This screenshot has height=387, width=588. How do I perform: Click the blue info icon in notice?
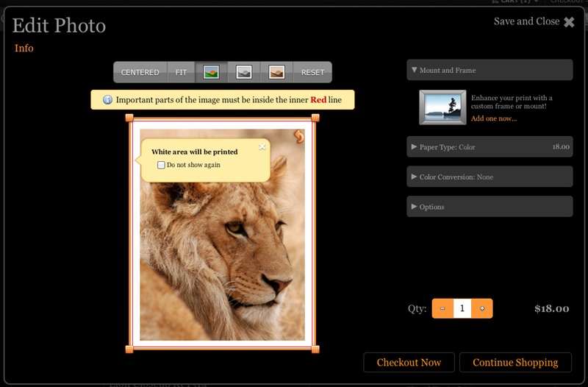point(107,100)
